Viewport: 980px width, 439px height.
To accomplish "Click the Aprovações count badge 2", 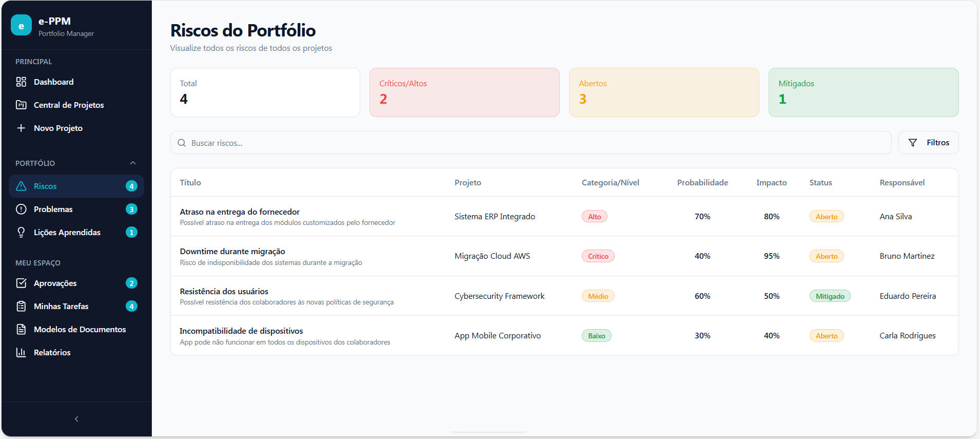I will coord(131,283).
